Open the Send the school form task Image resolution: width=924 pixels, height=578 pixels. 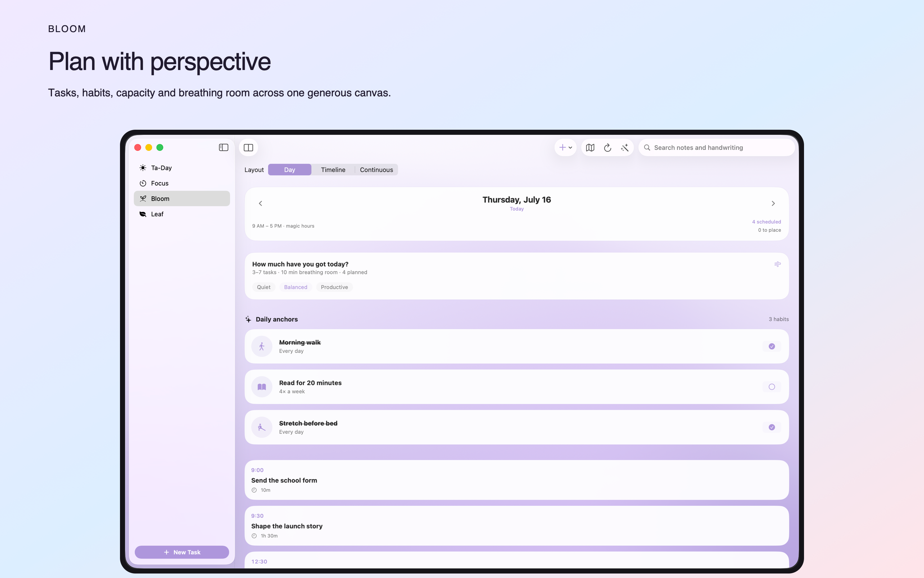(517, 480)
